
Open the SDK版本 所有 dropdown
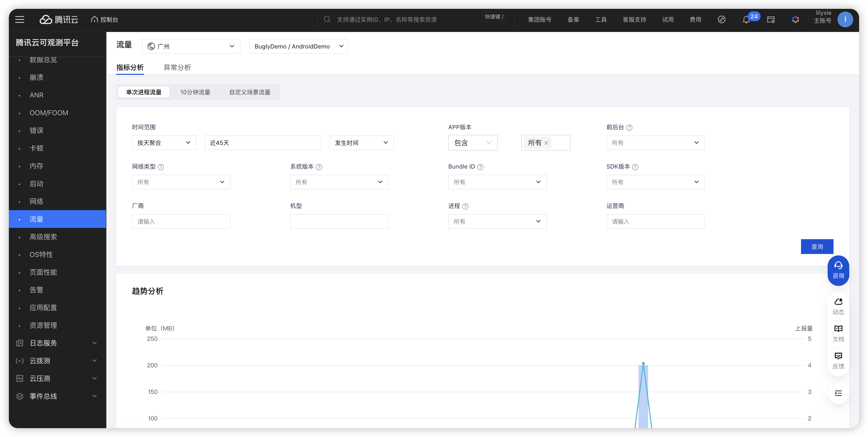pyautogui.click(x=655, y=182)
